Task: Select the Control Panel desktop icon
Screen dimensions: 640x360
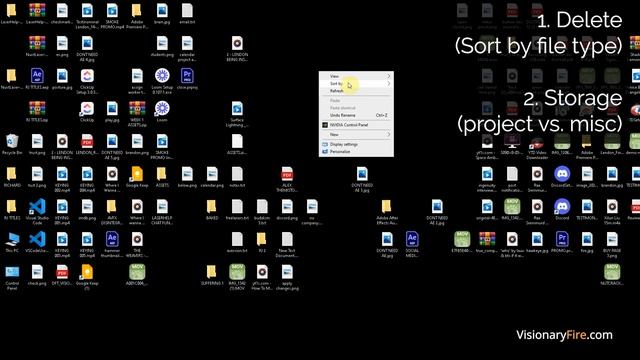Action: click(x=12, y=278)
